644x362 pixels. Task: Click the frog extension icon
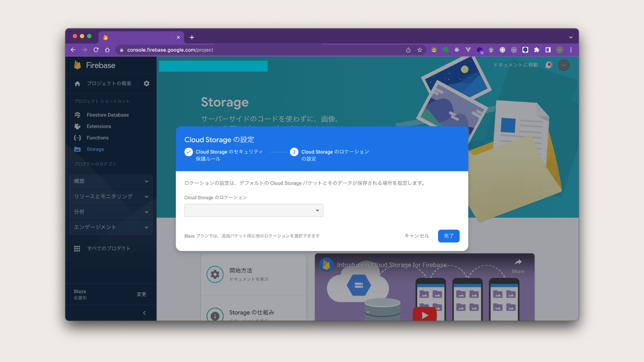click(x=434, y=50)
